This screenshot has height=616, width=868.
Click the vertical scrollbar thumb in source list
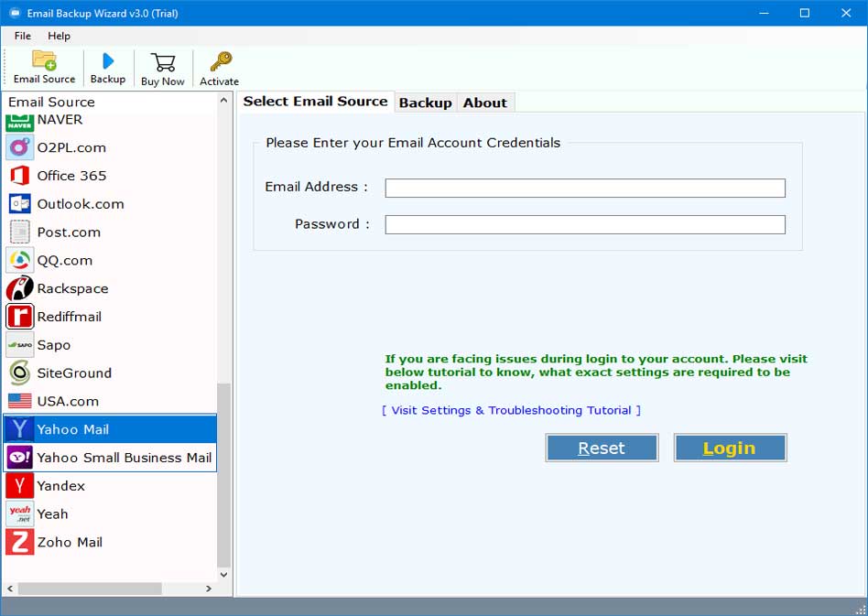(x=223, y=475)
